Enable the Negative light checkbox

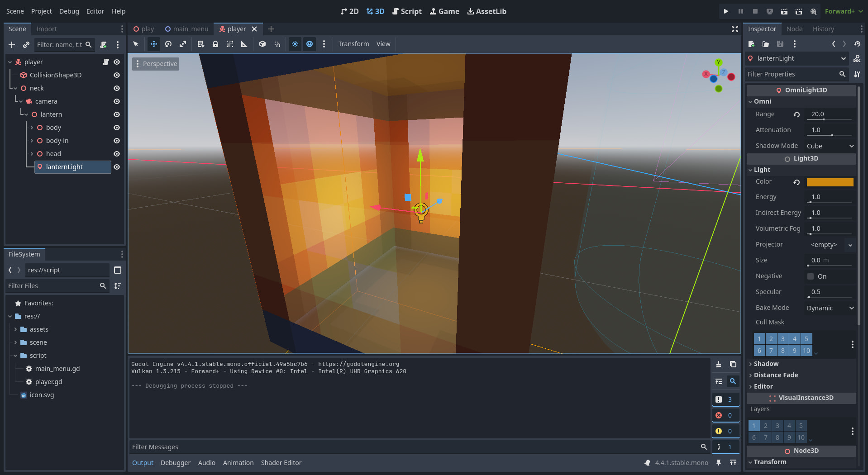[811, 276]
